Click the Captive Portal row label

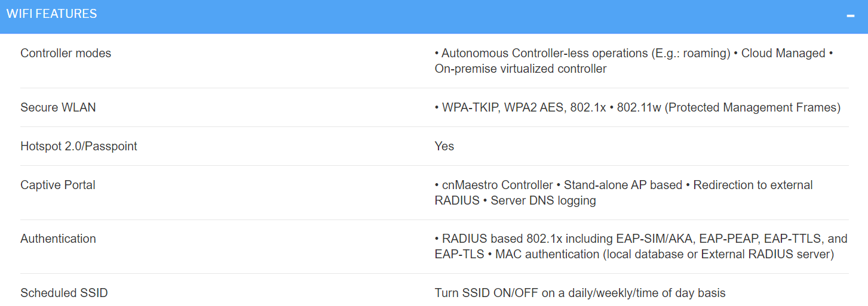tap(58, 185)
